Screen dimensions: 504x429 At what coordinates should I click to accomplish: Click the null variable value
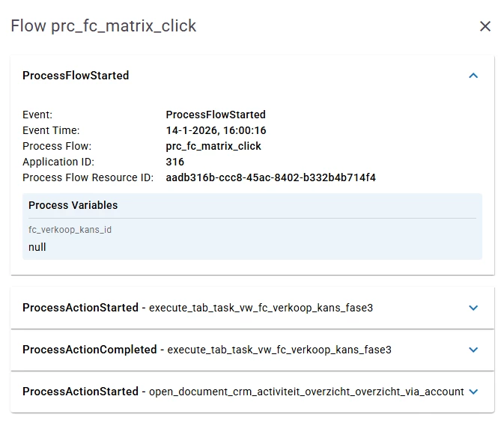click(x=37, y=247)
